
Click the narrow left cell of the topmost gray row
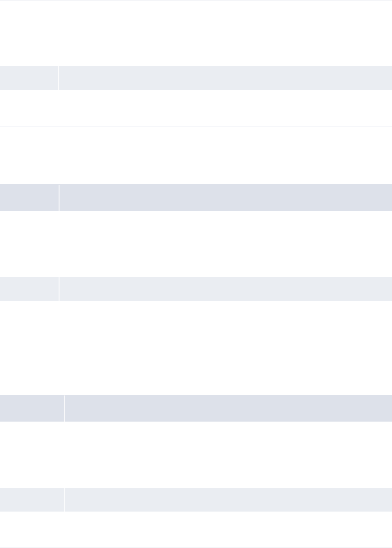[x=29, y=78]
